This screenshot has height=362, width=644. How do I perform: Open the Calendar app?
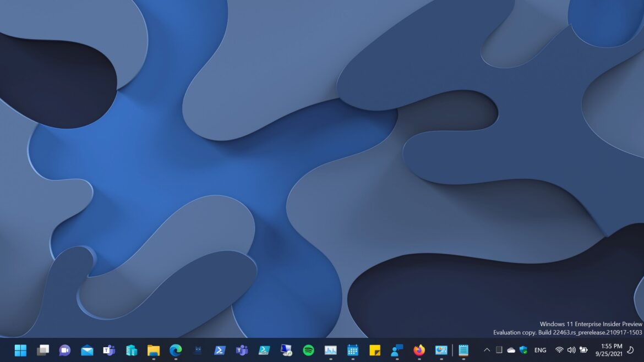(353, 350)
